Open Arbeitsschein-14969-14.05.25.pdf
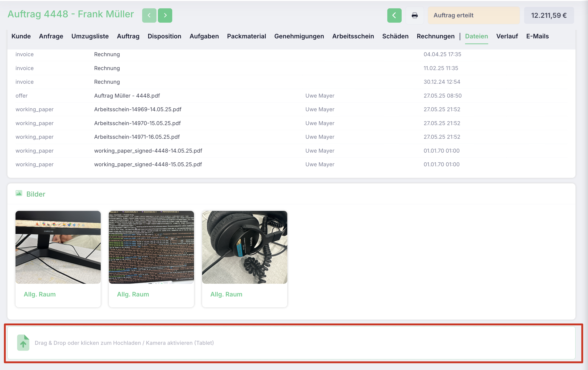Screen dimensions: 588x370 pyautogui.click(x=138, y=110)
